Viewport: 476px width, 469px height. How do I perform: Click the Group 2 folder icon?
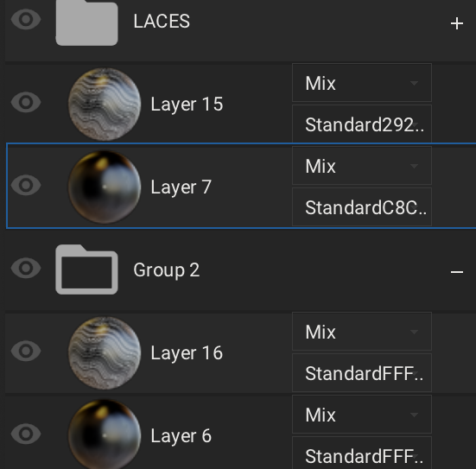coord(87,269)
